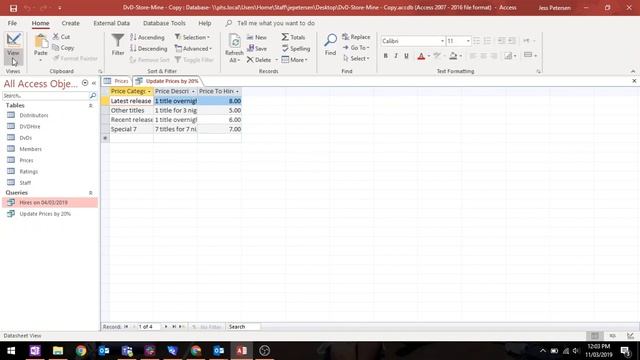Sort records Ascending
Image resolution: width=640 pixels, height=360 pixels.
coord(147,37)
